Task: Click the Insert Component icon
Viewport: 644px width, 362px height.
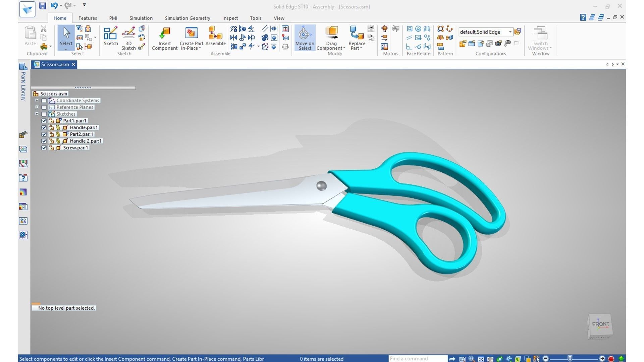Action: (x=164, y=34)
